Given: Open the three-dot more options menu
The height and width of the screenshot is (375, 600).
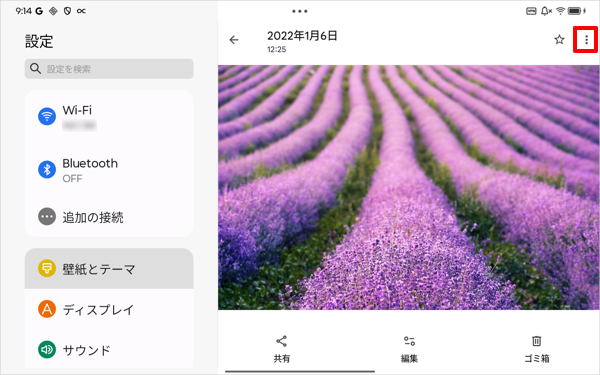Looking at the screenshot, I should pyautogui.click(x=586, y=40).
